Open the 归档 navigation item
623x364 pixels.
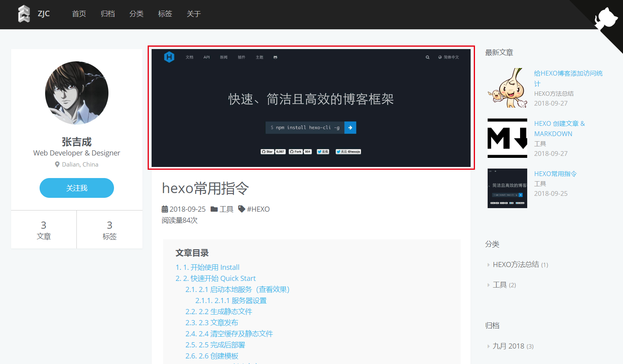point(108,14)
